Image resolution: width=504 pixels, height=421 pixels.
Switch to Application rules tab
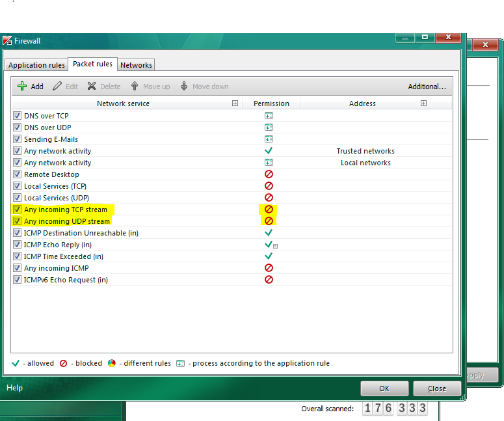pos(36,65)
